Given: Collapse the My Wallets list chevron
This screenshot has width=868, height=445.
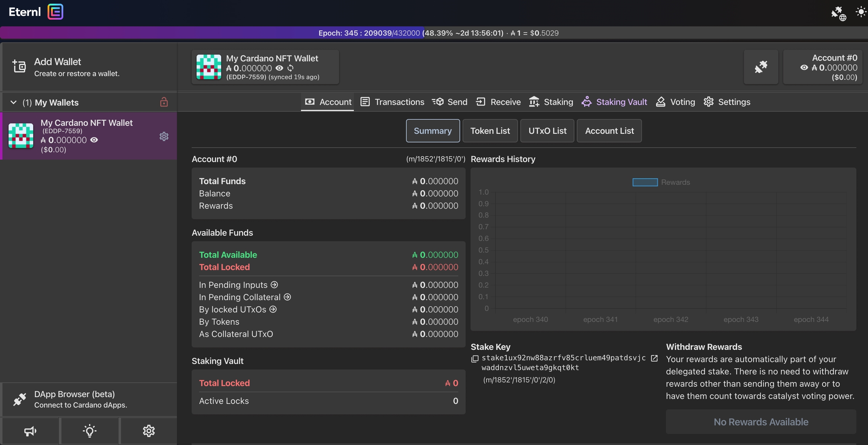Looking at the screenshot, I should [x=14, y=102].
